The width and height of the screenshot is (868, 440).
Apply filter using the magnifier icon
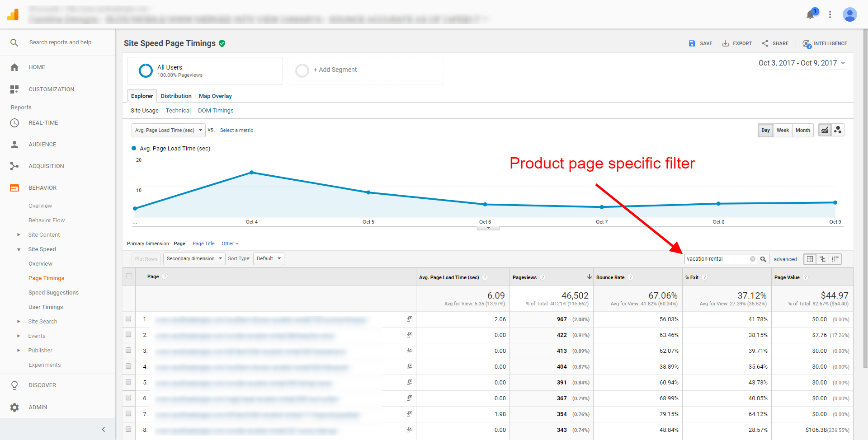click(x=763, y=258)
